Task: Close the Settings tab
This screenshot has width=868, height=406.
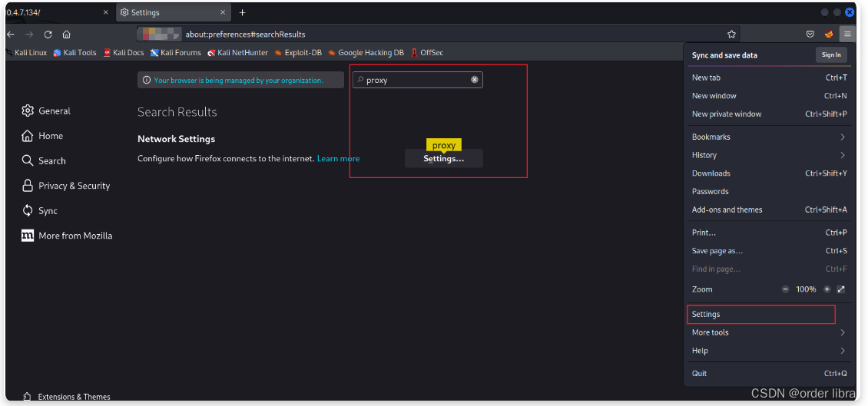Action: pyautogui.click(x=223, y=13)
